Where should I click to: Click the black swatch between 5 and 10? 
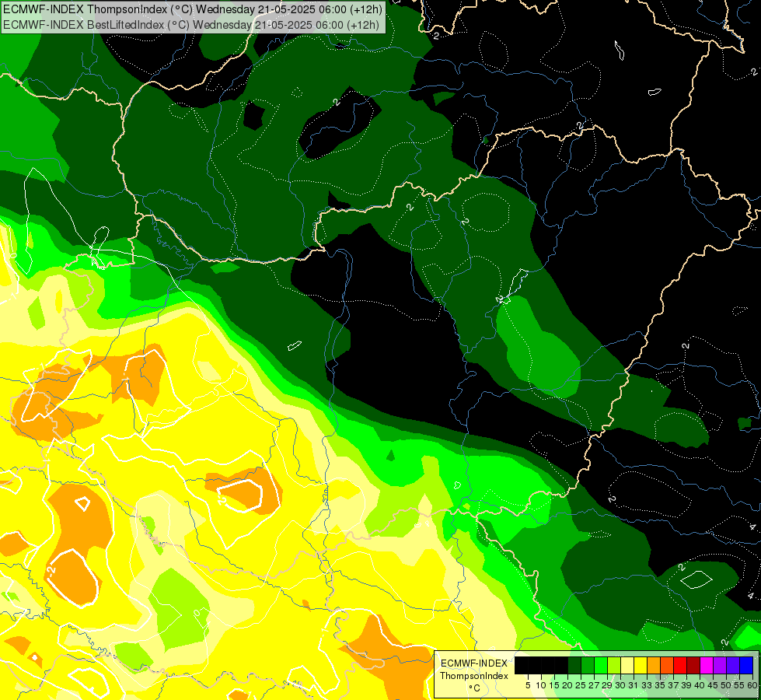pyautogui.click(x=535, y=666)
